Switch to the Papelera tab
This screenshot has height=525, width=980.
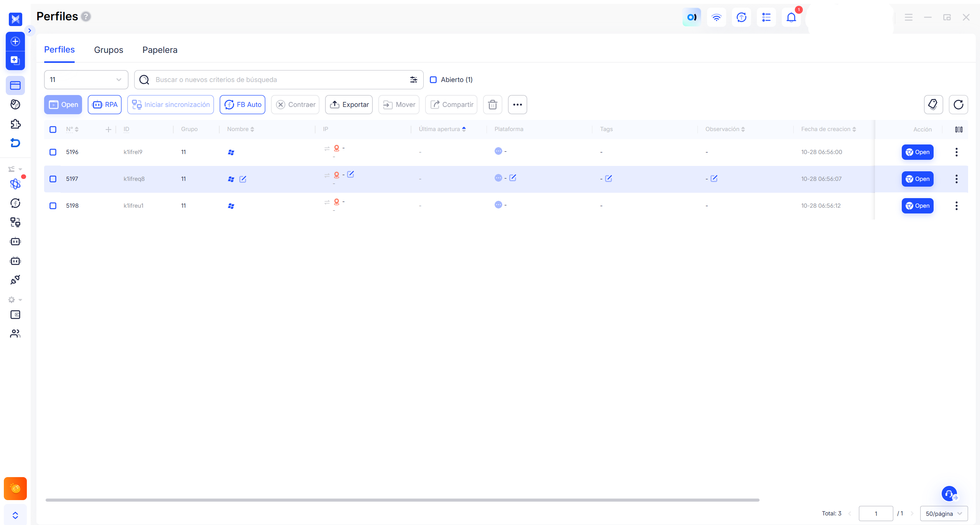[160, 50]
